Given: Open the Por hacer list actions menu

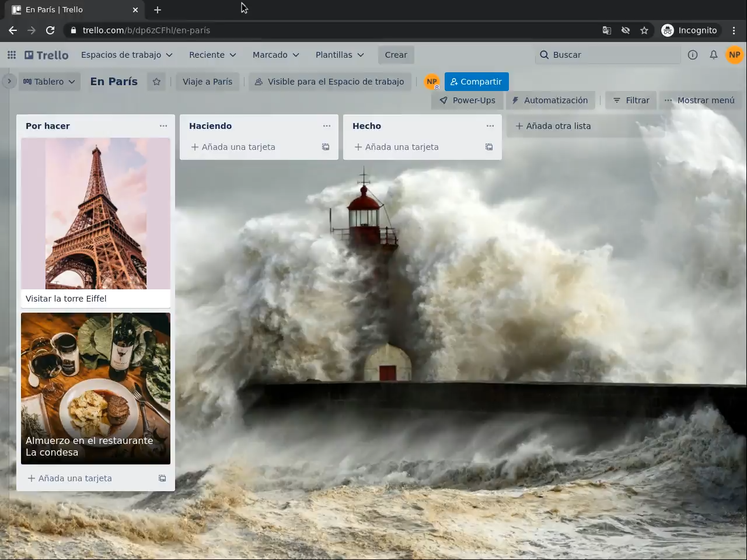Looking at the screenshot, I should [163, 126].
